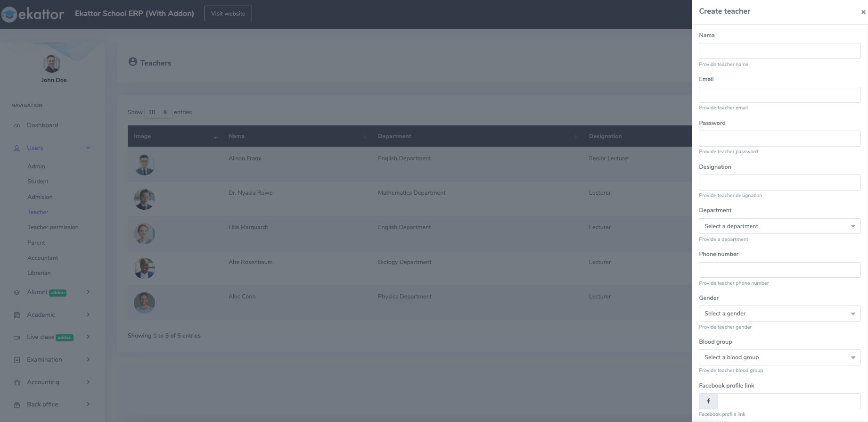Close the Create teacher panel
The height and width of the screenshot is (422, 868).
tap(863, 12)
